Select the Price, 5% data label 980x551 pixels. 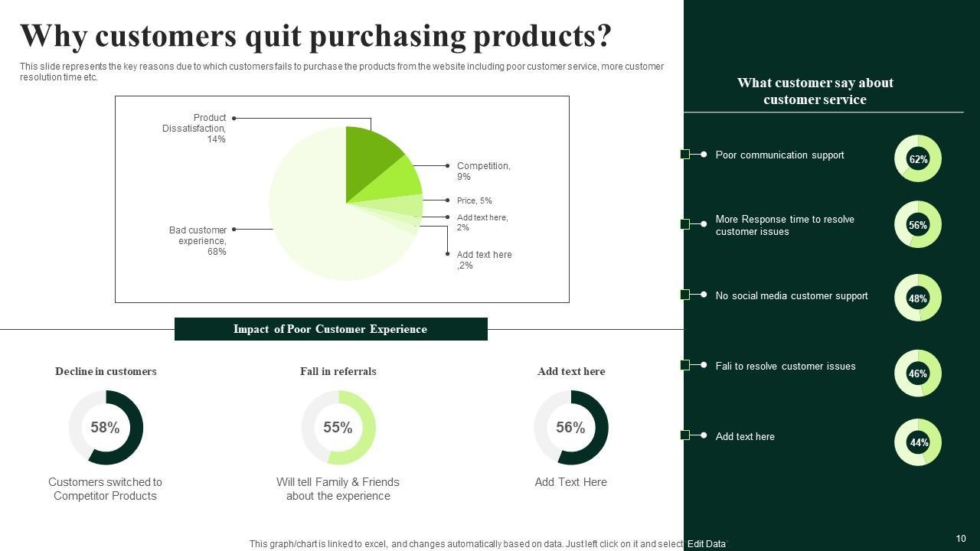coord(474,201)
